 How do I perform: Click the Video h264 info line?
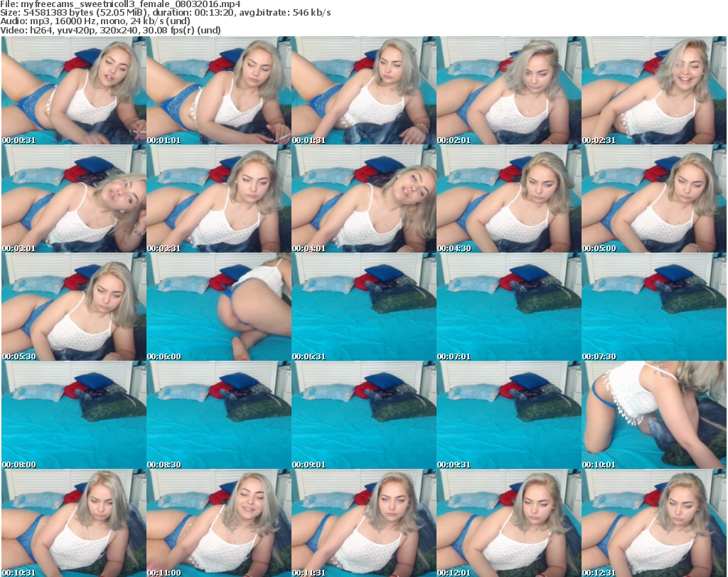coord(111,30)
